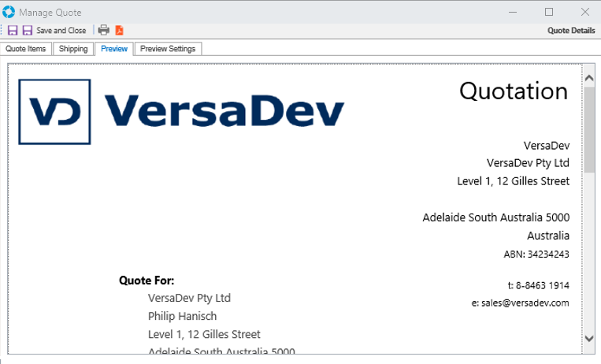Print the quote using the printer icon

[103, 31]
